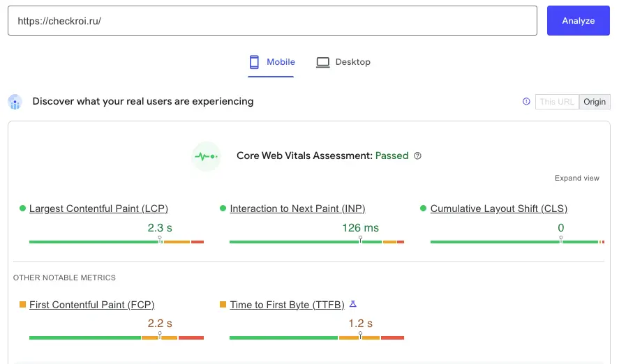626x364 pixels.
Task: Click the CLS distribution bar
Action: 517,241
